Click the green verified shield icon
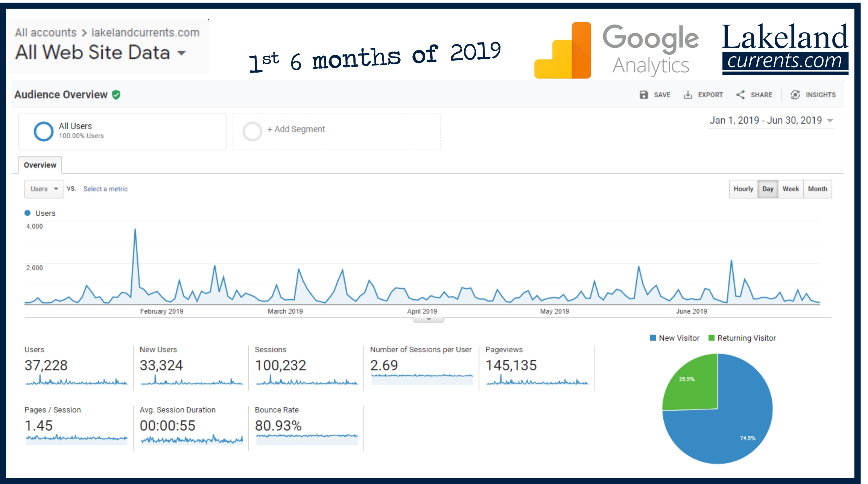868x484 pixels. tap(116, 95)
